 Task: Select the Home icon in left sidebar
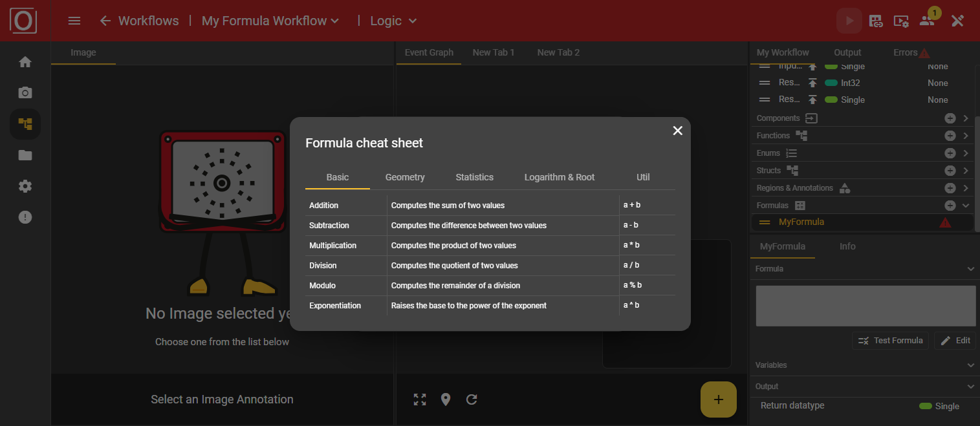[25, 61]
